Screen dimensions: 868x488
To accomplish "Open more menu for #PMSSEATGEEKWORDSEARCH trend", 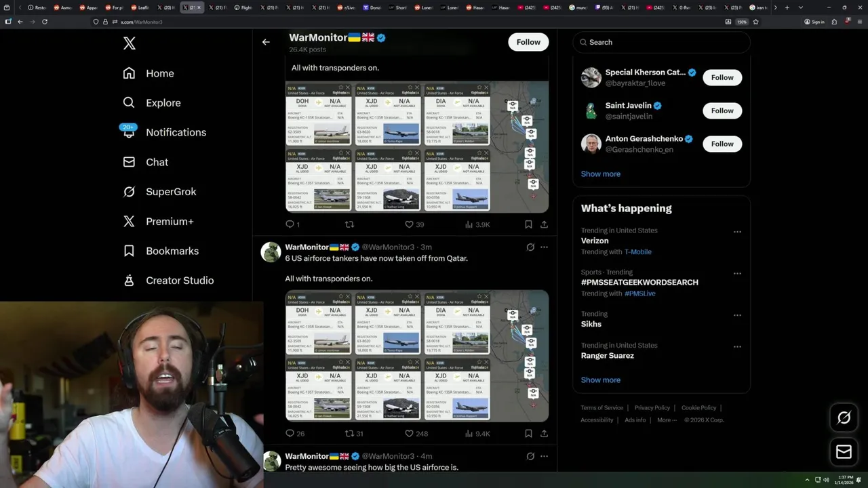I will coord(737,274).
